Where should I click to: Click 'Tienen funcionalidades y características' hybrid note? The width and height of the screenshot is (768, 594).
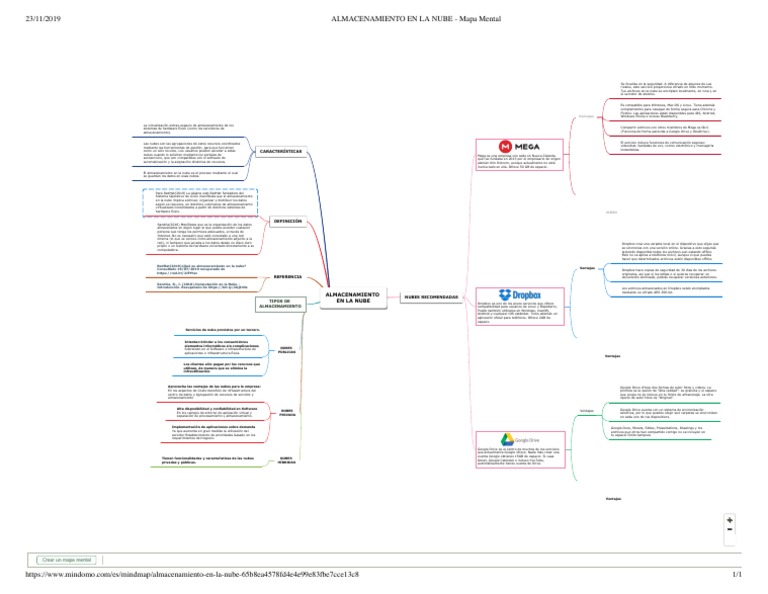[208, 460]
